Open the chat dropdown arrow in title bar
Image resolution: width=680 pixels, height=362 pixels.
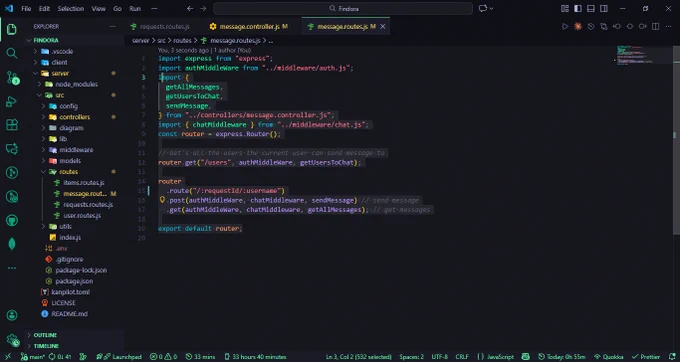point(491,9)
